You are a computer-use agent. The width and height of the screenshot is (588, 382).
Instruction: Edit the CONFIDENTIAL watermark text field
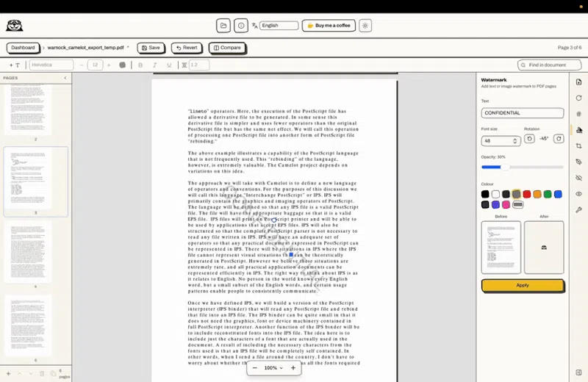click(x=523, y=113)
